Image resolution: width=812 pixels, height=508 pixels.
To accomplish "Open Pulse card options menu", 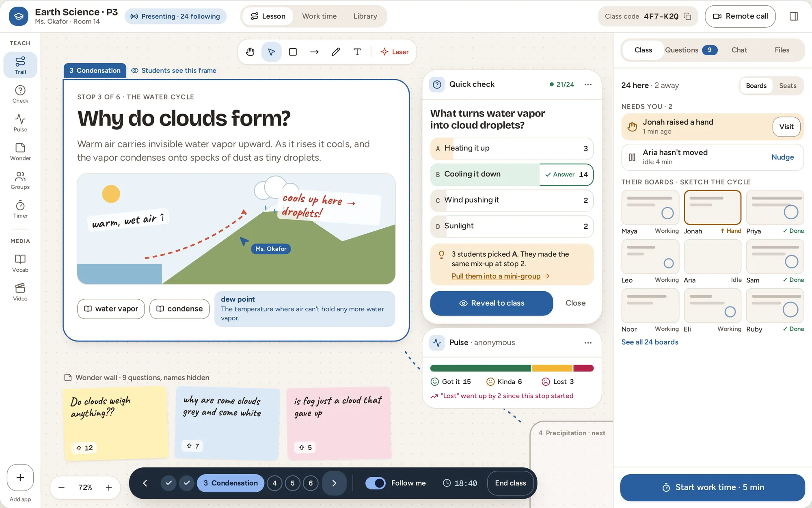I will (588, 343).
